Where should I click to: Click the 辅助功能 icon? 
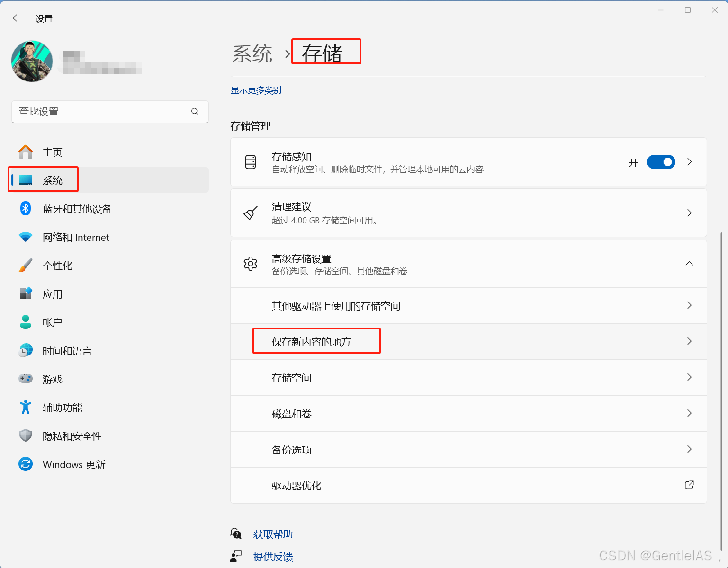pyautogui.click(x=25, y=407)
